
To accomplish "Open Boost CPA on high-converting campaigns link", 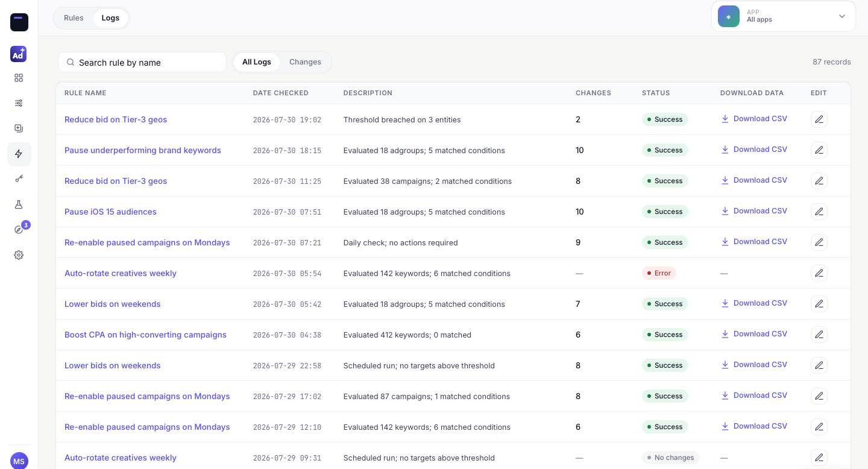I will click(x=145, y=335).
